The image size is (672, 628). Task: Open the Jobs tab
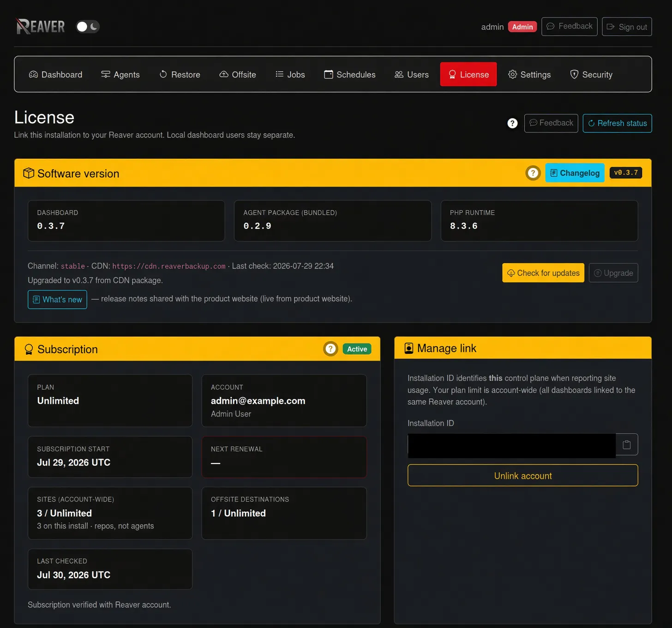click(x=290, y=74)
